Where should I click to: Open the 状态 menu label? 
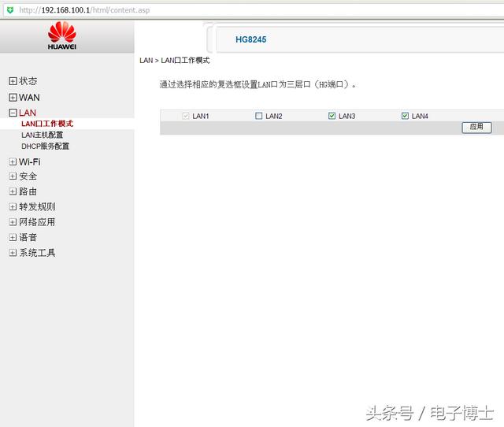click(x=28, y=81)
